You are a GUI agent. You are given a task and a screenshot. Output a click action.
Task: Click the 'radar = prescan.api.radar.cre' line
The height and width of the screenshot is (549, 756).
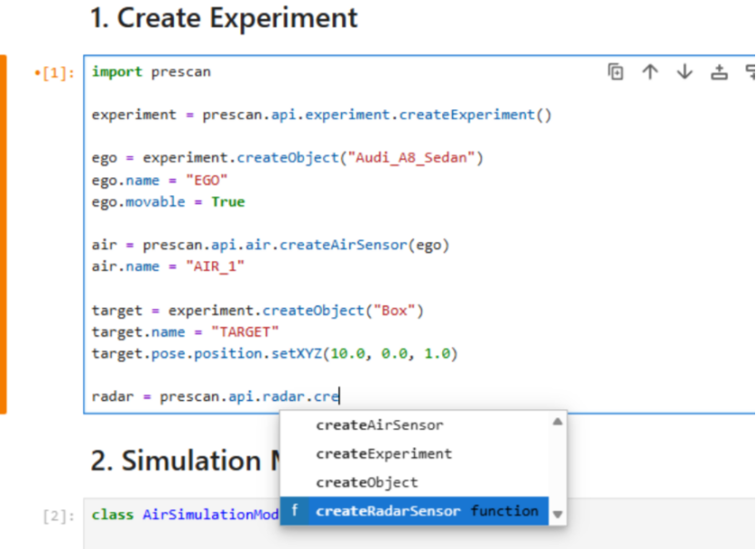coord(216,397)
